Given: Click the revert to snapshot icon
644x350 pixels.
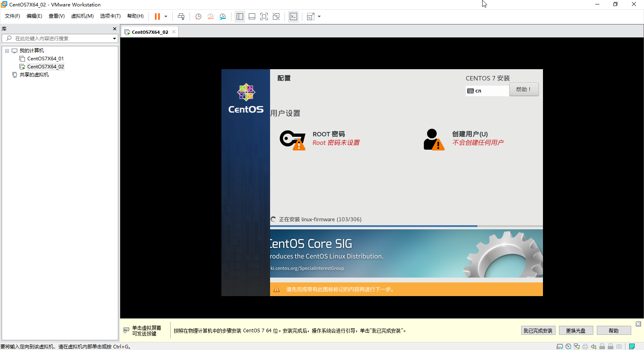Looking at the screenshot, I should coord(211,16).
